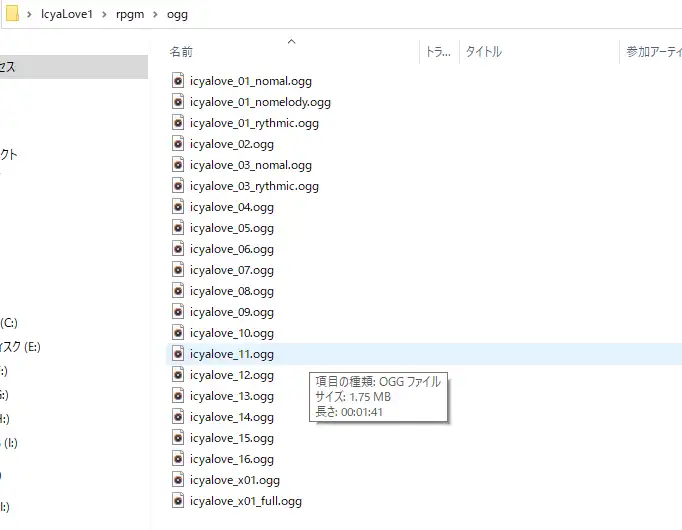Select file name icyalove_14.ogg

click(231, 417)
